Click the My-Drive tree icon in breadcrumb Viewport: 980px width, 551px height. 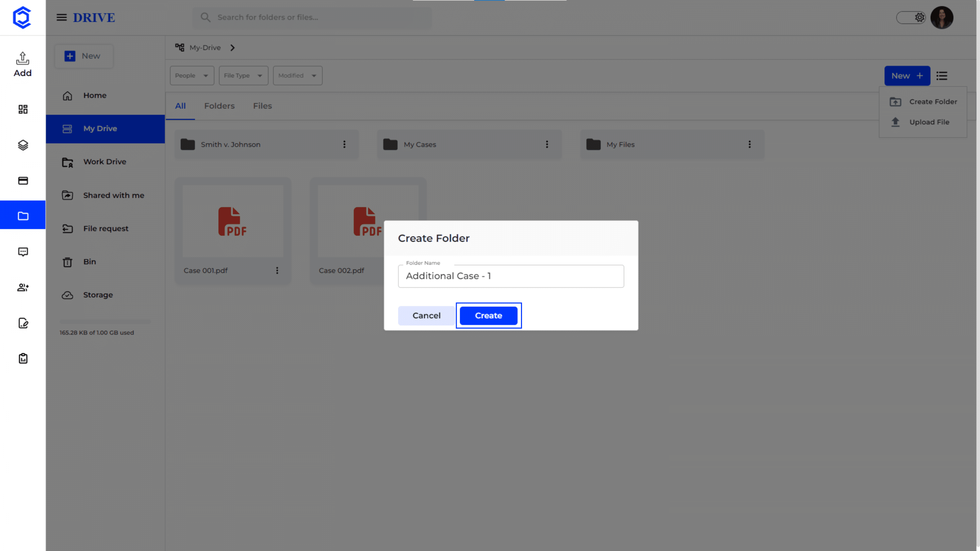click(180, 48)
